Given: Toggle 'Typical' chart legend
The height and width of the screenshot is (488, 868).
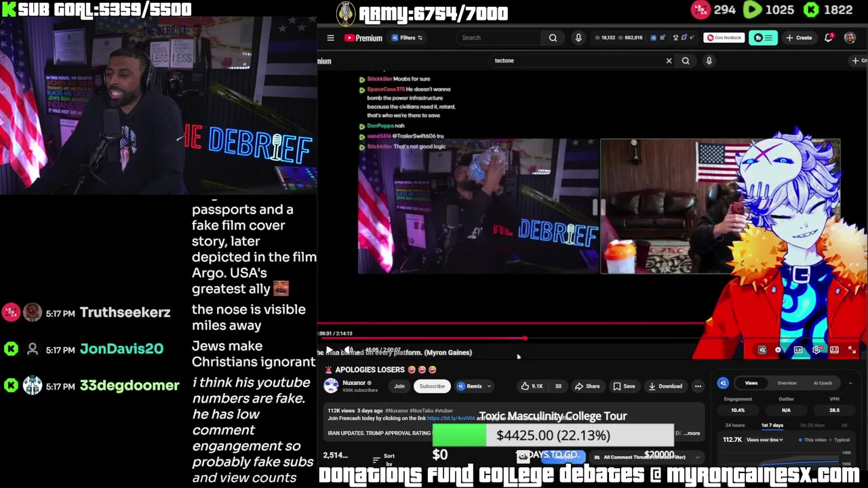Looking at the screenshot, I should [x=840, y=440].
